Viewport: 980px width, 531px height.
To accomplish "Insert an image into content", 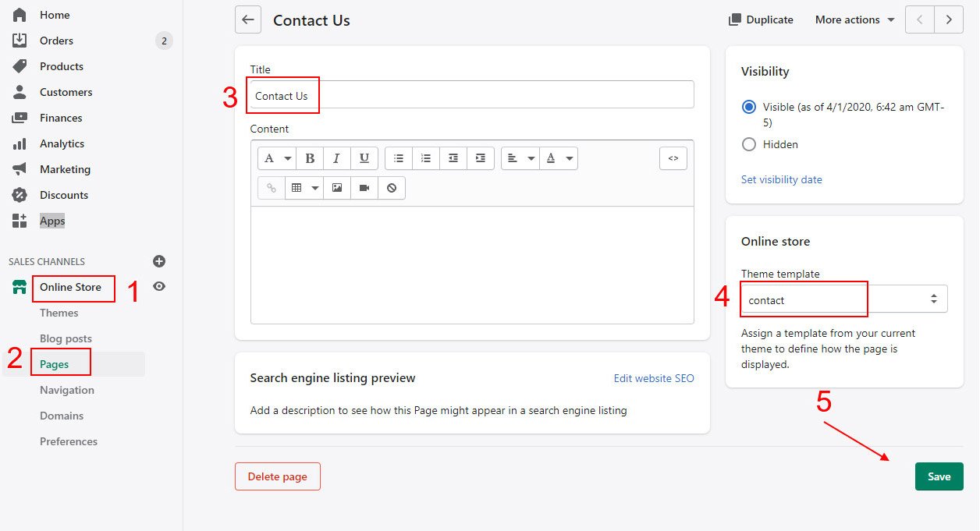I will tap(337, 188).
